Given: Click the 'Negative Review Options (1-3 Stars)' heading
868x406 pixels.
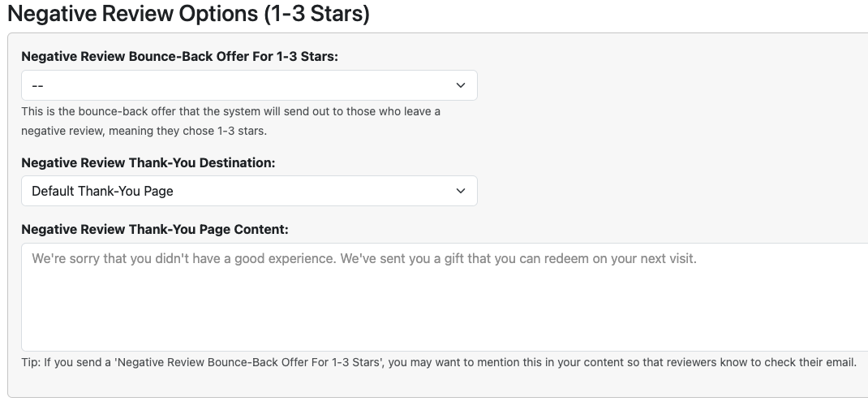Looking at the screenshot, I should pyautogui.click(x=188, y=13).
